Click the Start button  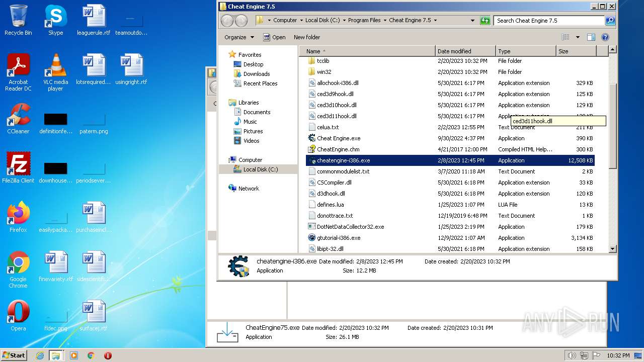click(x=14, y=355)
